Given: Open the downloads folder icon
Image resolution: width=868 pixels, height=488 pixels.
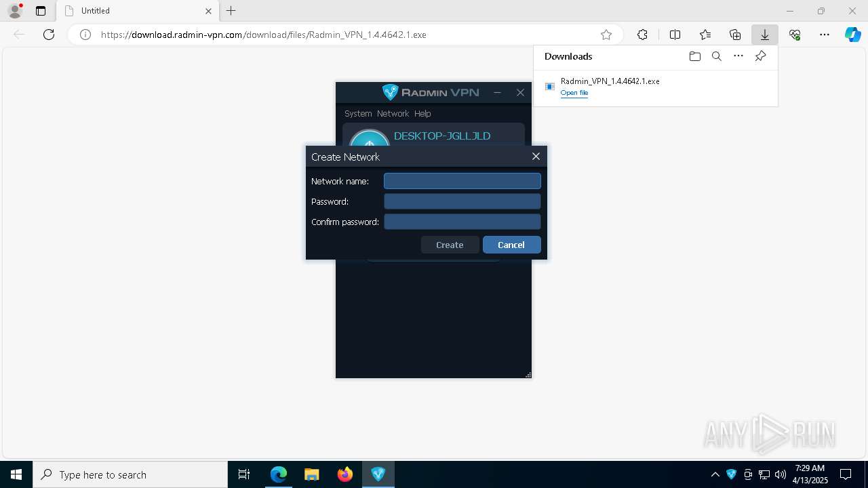Looking at the screenshot, I should [x=694, y=56].
